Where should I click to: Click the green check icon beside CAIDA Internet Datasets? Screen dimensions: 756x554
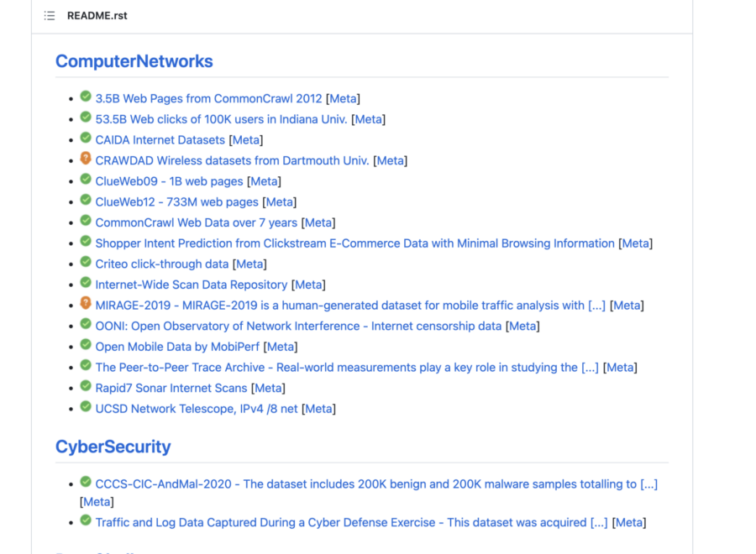click(x=86, y=138)
